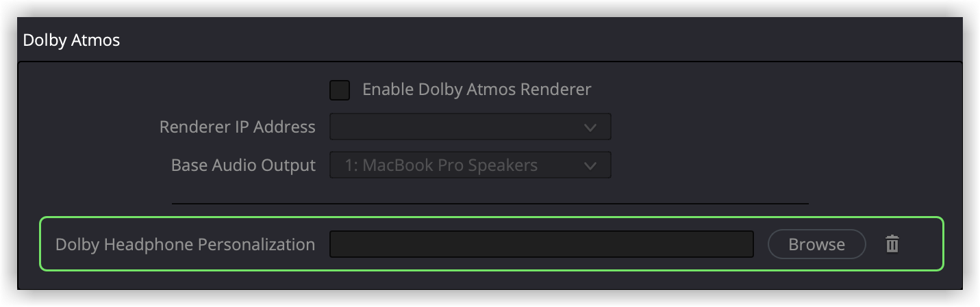The image size is (980, 307).
Task: Click the blank title bar area right of Dolby Atmos
Action: (x=548, y=40)
